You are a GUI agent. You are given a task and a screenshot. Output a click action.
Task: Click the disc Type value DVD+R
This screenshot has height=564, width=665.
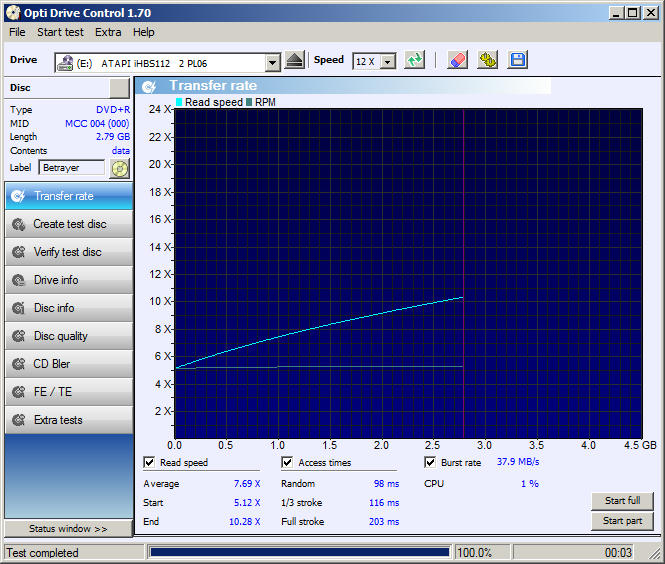click(113, 109)
